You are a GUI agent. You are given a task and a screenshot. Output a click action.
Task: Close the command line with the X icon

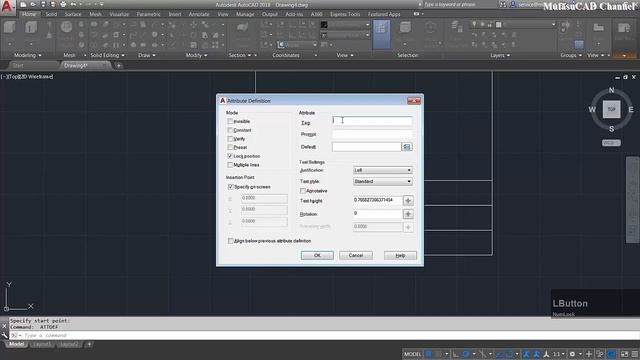click(x=4, y=326)
